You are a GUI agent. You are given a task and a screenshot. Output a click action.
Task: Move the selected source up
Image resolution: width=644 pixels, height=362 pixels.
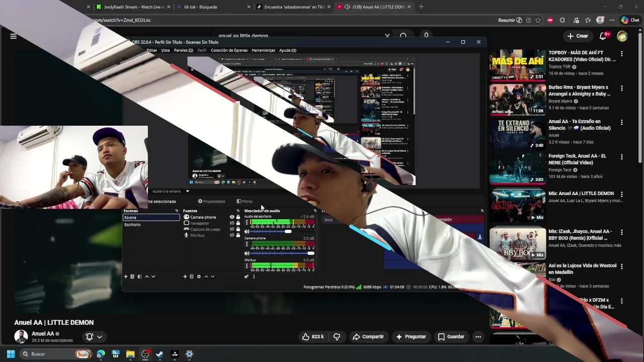pos(206,277)
